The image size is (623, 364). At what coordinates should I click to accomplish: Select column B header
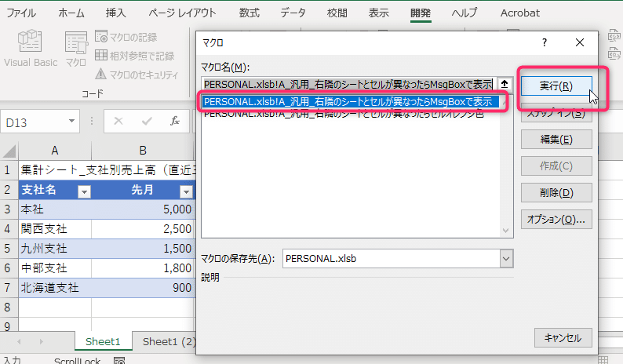(143, 151)
